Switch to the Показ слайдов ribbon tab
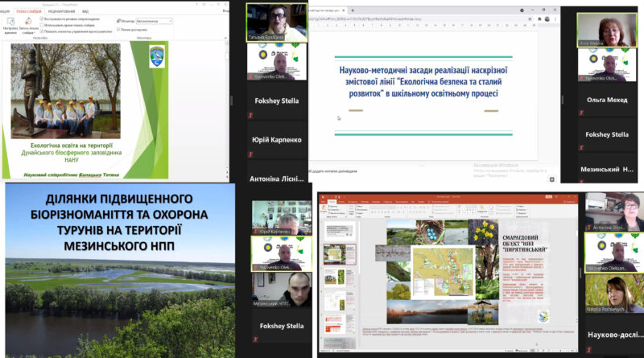The height and width of the screenshot is (358, 644). 29,11
